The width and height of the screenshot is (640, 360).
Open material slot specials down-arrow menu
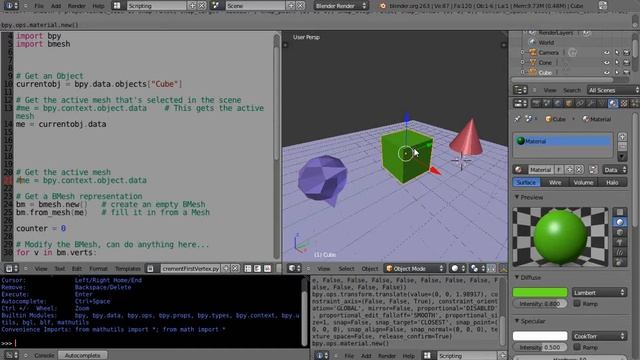click(x=622, y=156)
